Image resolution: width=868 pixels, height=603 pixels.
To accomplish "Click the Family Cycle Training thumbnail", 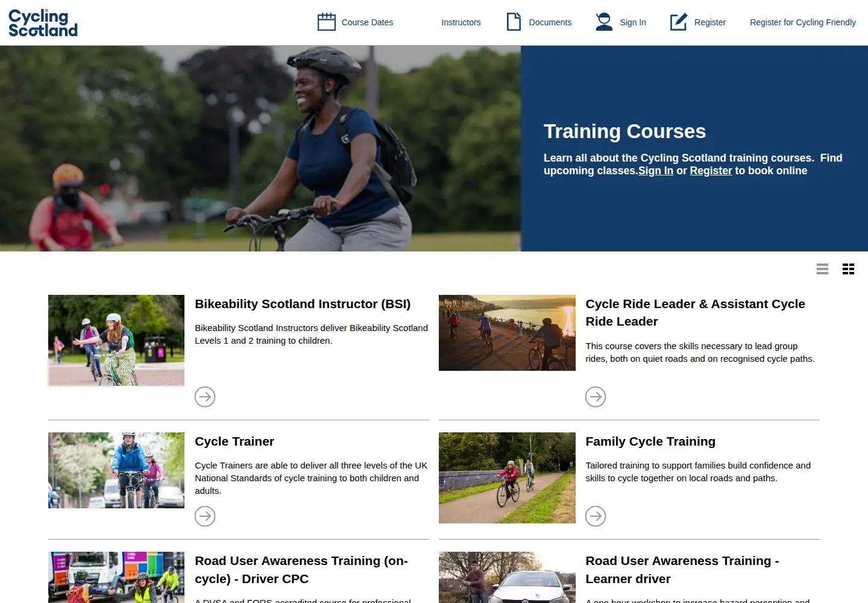I will (507, 478).
